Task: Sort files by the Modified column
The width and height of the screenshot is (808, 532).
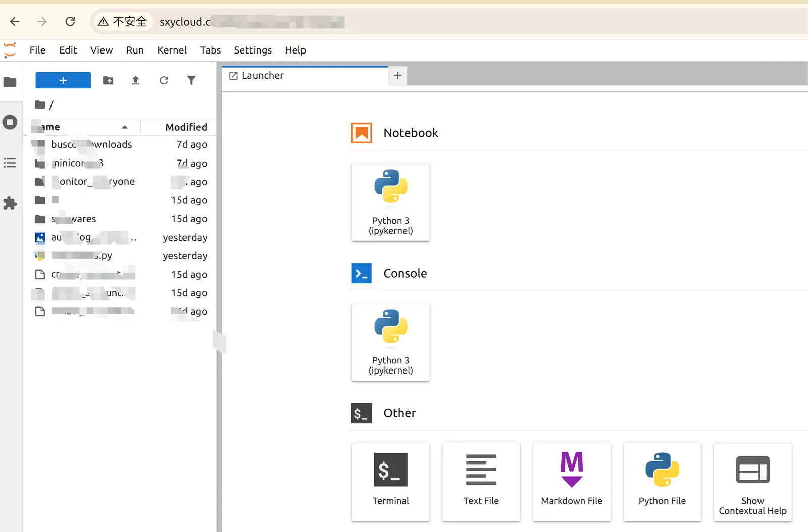Action: pyautogui.click(x=186, y=127)
